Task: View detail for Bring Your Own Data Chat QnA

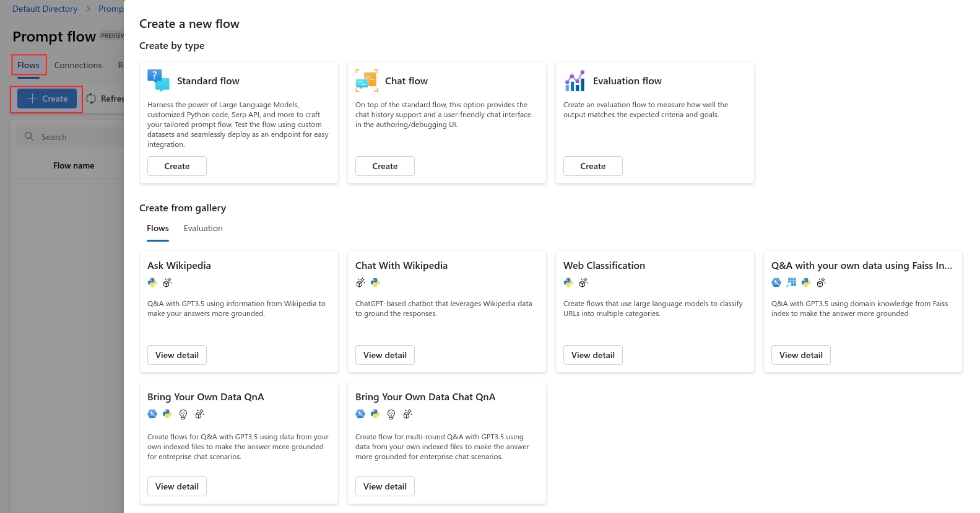Action: [x=385, y=486]
